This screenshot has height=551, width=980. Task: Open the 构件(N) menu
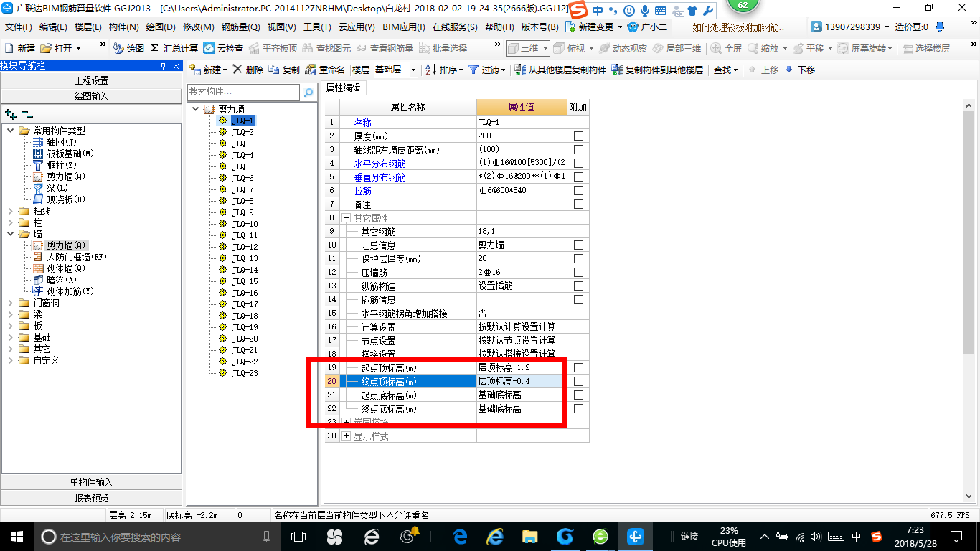coord(124,27)
